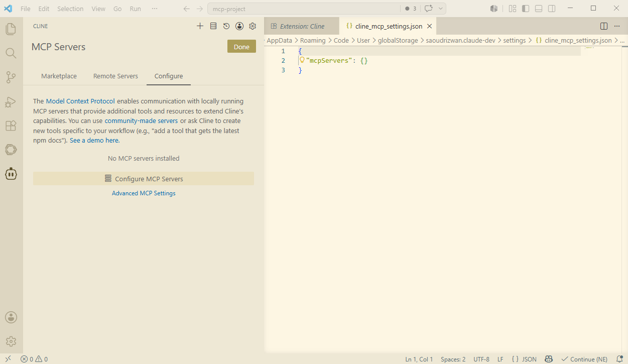Screen dimensions: 628x364
Task: Switch to the Remote Servers tab
Action: 115,76
